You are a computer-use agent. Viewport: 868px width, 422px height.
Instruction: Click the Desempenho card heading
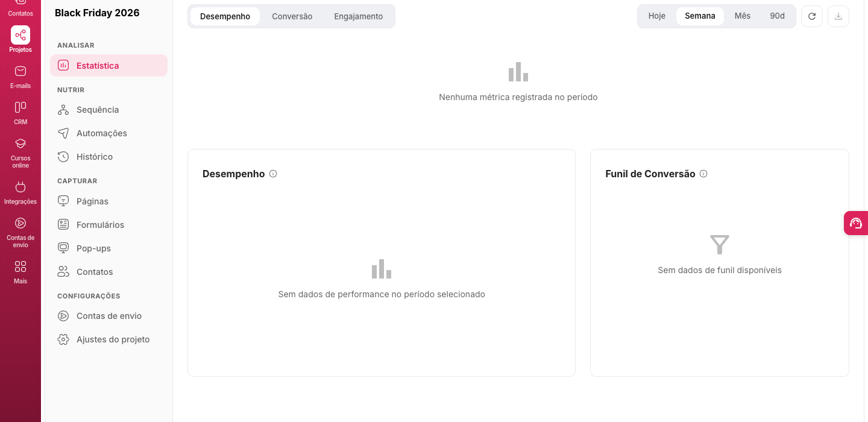(x=234, y=174)
